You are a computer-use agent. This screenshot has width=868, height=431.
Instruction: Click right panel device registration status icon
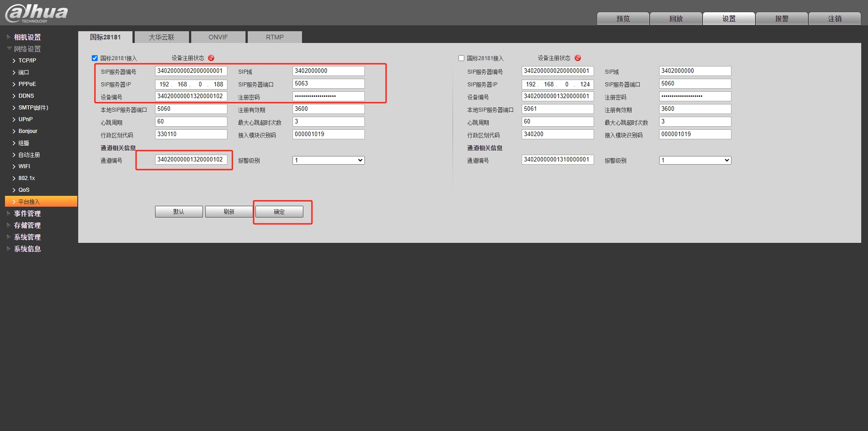pos(577,58)
